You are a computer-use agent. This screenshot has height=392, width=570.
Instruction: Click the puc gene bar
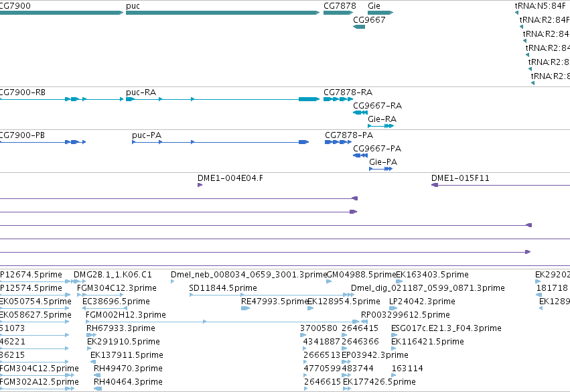tap(222, 13)
